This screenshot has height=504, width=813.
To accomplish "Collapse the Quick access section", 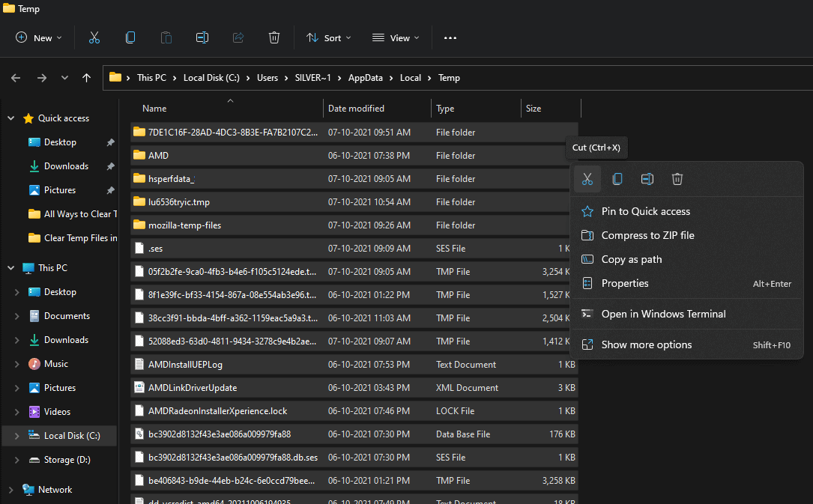I will coord(10,118).
